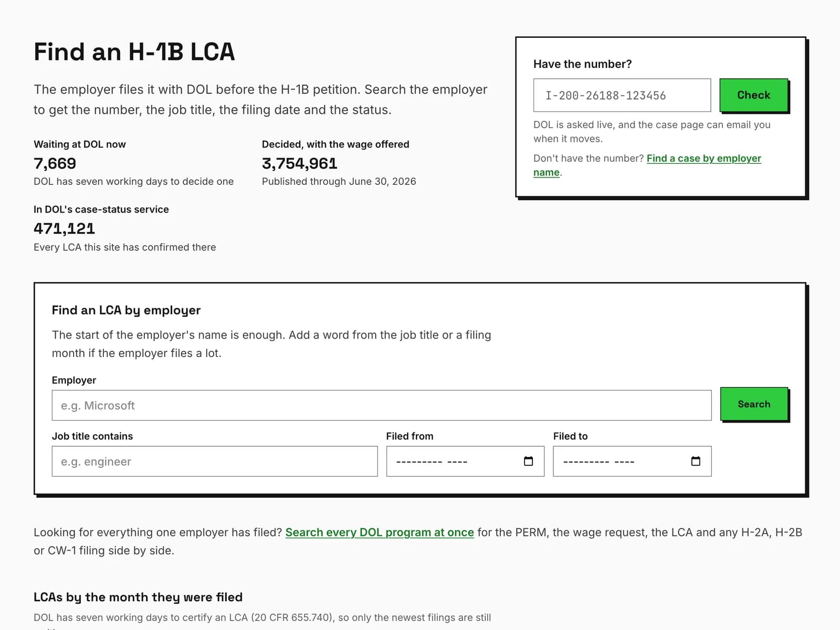Click Every LCA this site has confirmed text
The width and height of the screenshot is (840, 630).
coord(125,247)
